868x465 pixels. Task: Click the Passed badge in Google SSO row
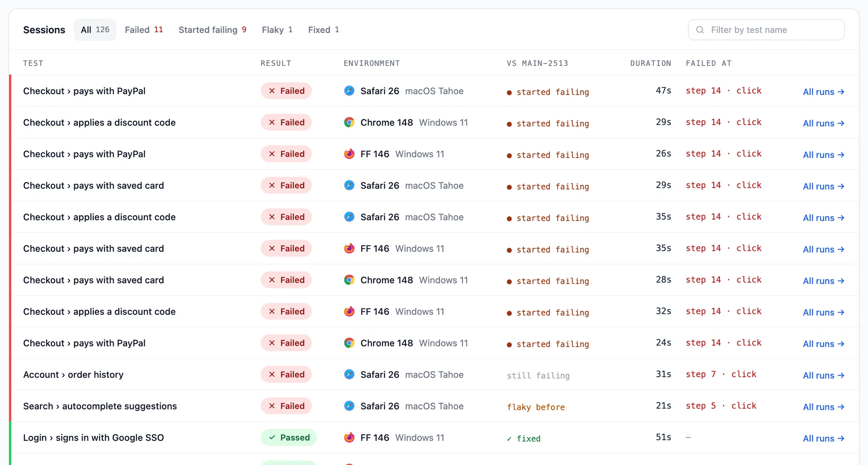point(289,437)
